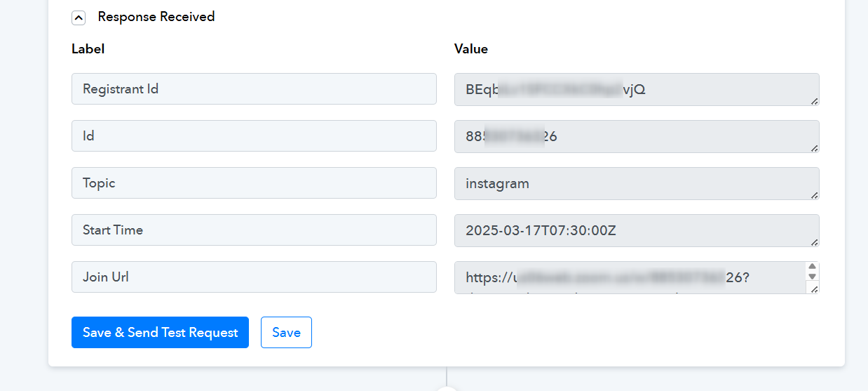Select the Topic label field

254,183
